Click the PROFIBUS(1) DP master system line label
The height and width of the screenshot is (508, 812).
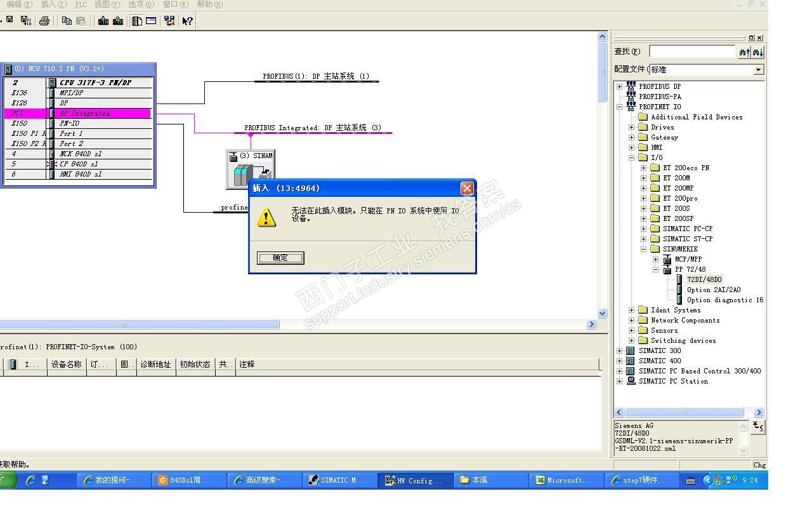tap(316, 76)
